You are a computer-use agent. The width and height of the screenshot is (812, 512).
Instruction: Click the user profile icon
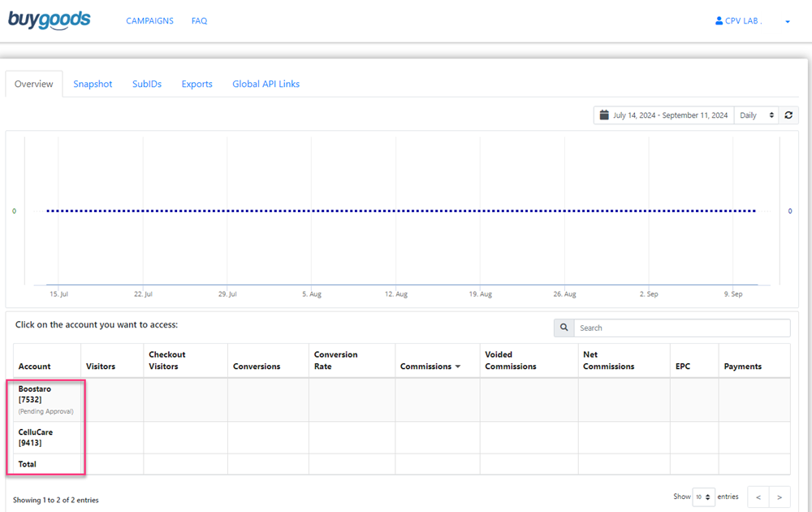[x=719, y=21]
